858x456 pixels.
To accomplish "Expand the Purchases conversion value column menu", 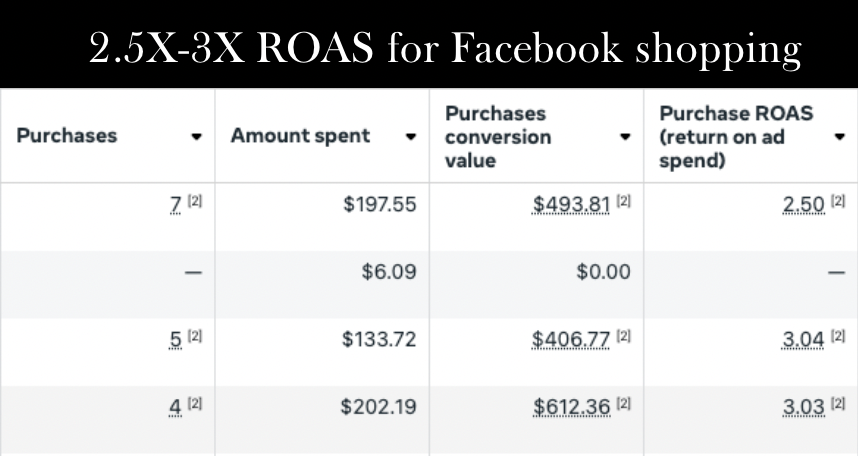I will [x=625, y=137].
